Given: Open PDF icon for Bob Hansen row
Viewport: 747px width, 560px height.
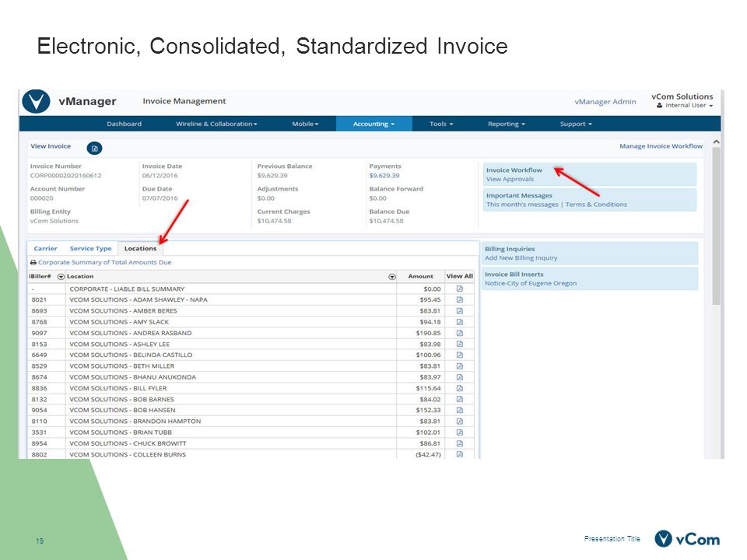Looking at the screenshot, I should pos(460,410).
